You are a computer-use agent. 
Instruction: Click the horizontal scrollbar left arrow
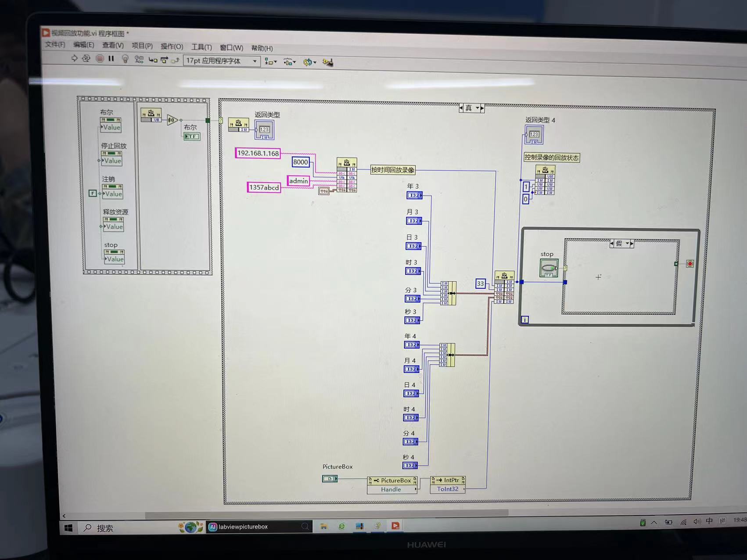tap(64, 516)
